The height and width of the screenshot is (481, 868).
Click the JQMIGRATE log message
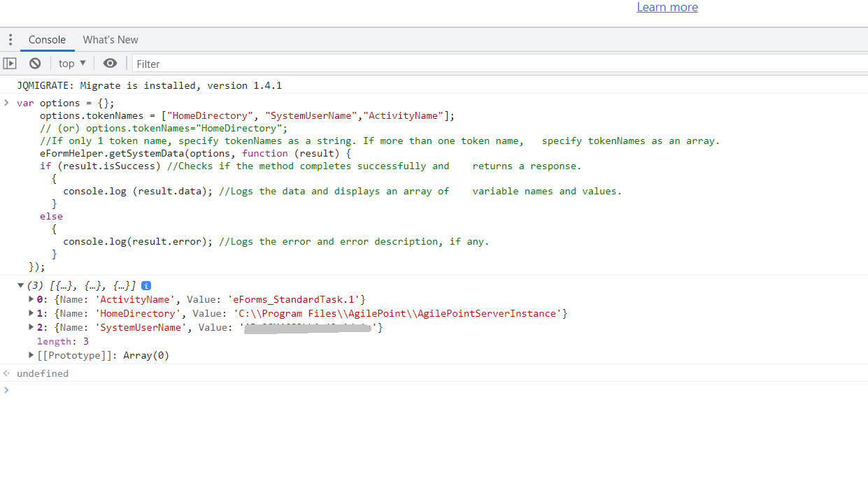pyautogui.click(x=149, y=85)
